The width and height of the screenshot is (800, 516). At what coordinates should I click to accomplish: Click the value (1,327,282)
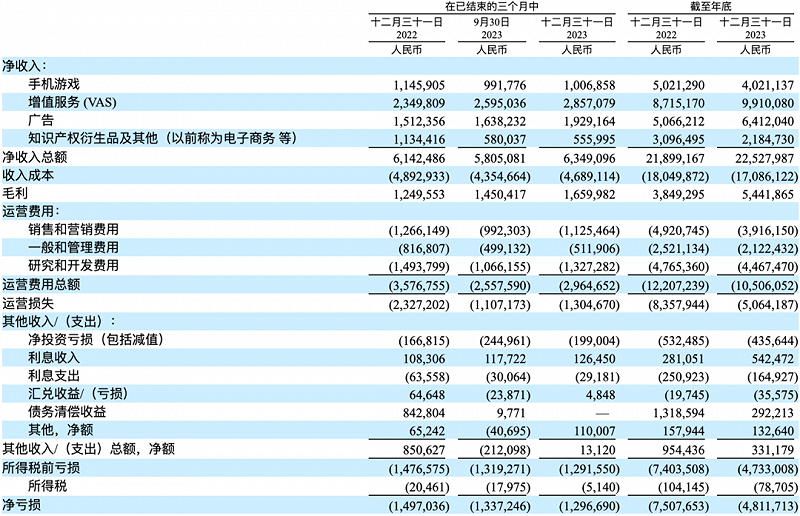pos(589,267)
